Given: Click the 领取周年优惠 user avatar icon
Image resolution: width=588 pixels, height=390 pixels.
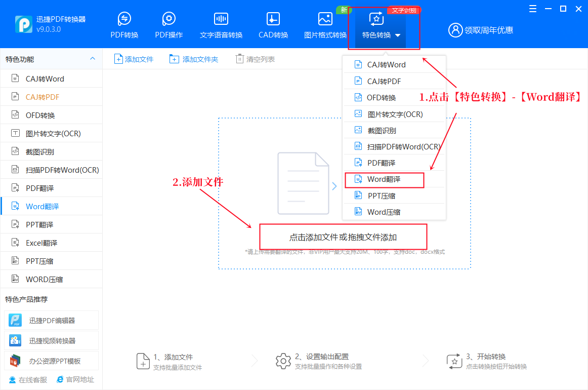Looking at the screenshot, I should coord(455,30).
